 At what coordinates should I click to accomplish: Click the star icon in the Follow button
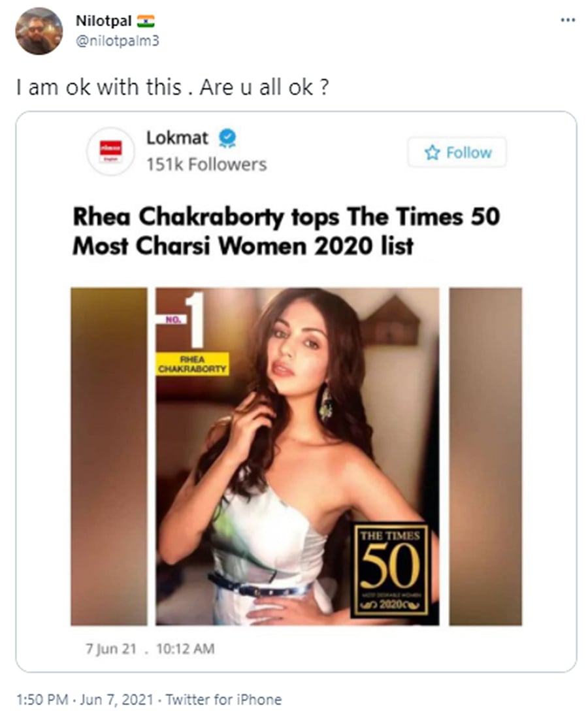[x=432, y=153]
